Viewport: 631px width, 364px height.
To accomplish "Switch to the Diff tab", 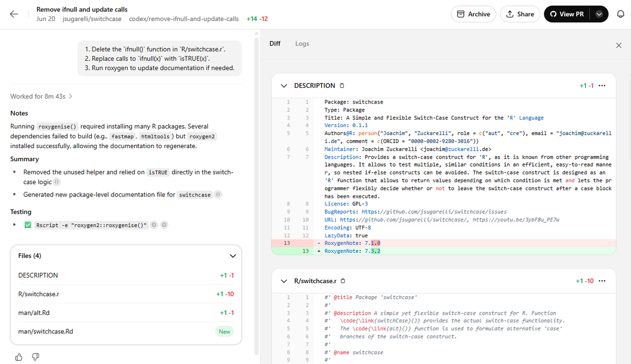I will [x=275, y=44].
